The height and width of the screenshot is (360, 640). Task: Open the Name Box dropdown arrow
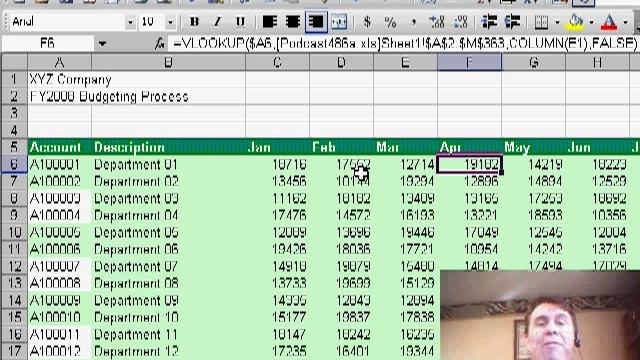[x=102, y=43]
